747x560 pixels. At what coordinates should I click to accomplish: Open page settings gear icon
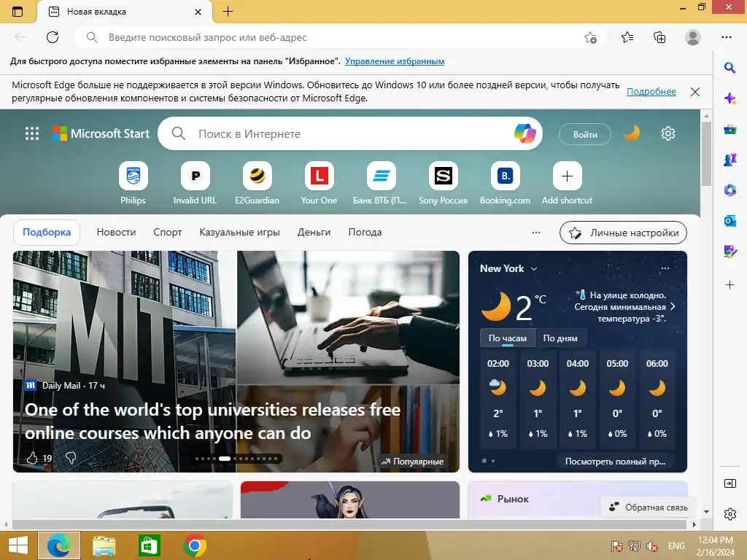pyautogui.click(x=668, y=134)
